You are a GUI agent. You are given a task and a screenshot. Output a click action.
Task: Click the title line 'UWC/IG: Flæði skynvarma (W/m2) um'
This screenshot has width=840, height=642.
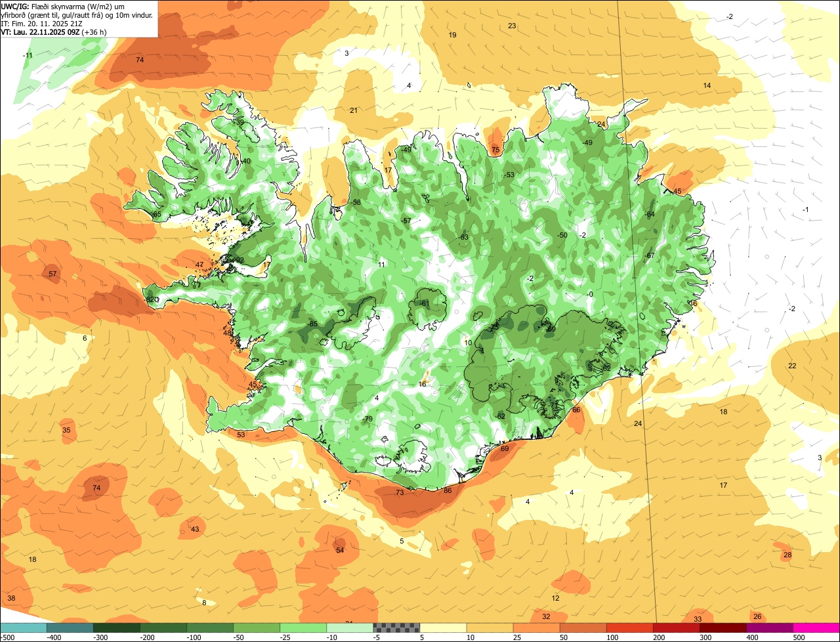(x=63, y=6)
